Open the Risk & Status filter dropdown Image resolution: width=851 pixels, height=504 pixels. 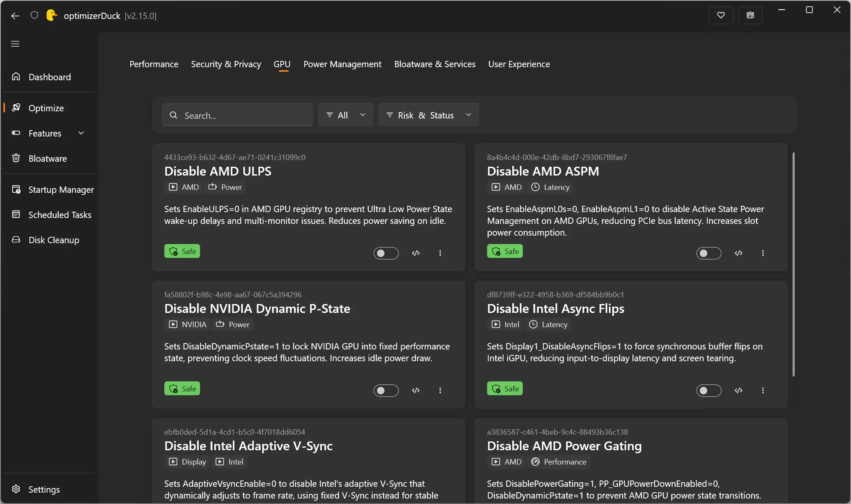pyautogui.click(x=428, y=115)
